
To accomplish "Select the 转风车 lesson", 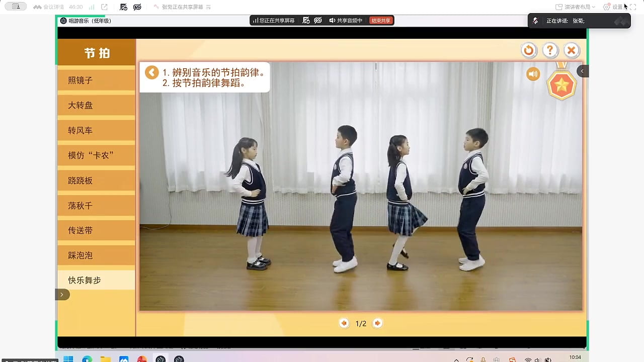I will pyautogui.click(x=97, y=131).
